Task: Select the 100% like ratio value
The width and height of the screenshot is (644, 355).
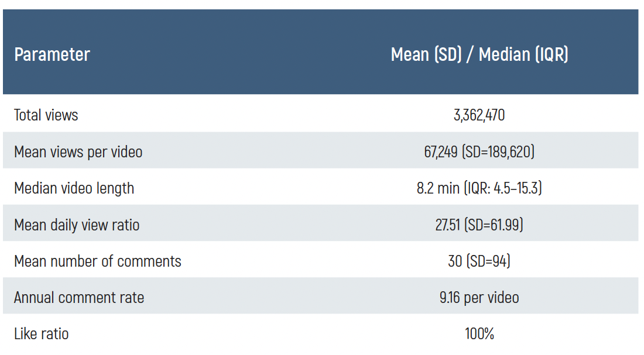Action: (479, 335)
